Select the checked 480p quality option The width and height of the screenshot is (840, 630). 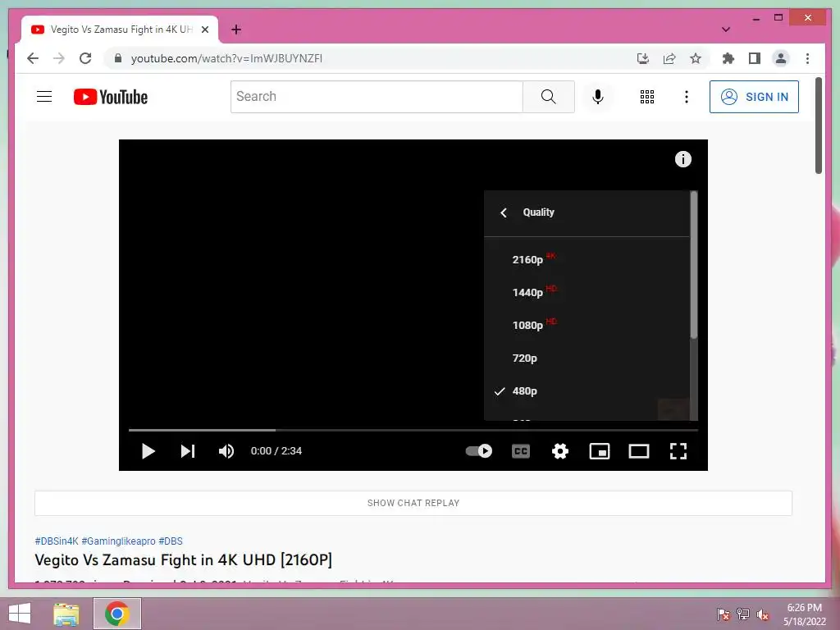pyautogui.click(x=587, y=391)
